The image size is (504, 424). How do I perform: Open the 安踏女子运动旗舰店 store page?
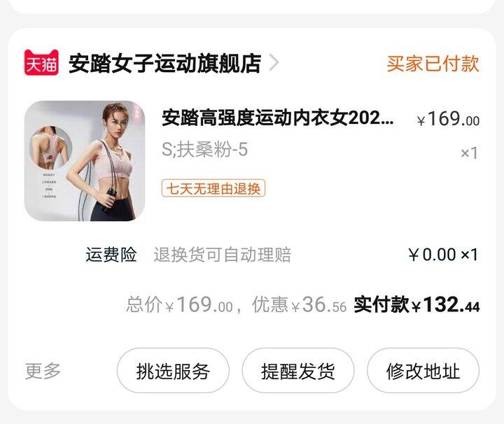(x=164, y=64)
